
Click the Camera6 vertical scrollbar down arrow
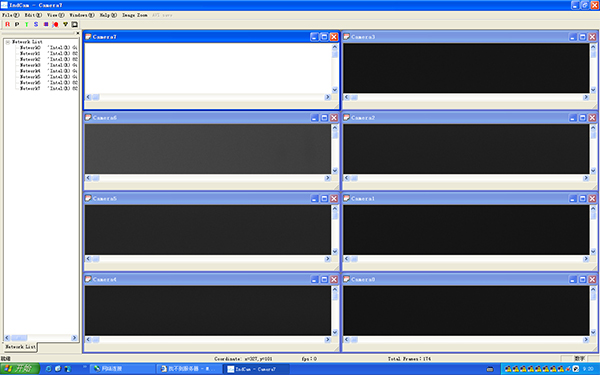pyautogui.click(x=335, y=171)
